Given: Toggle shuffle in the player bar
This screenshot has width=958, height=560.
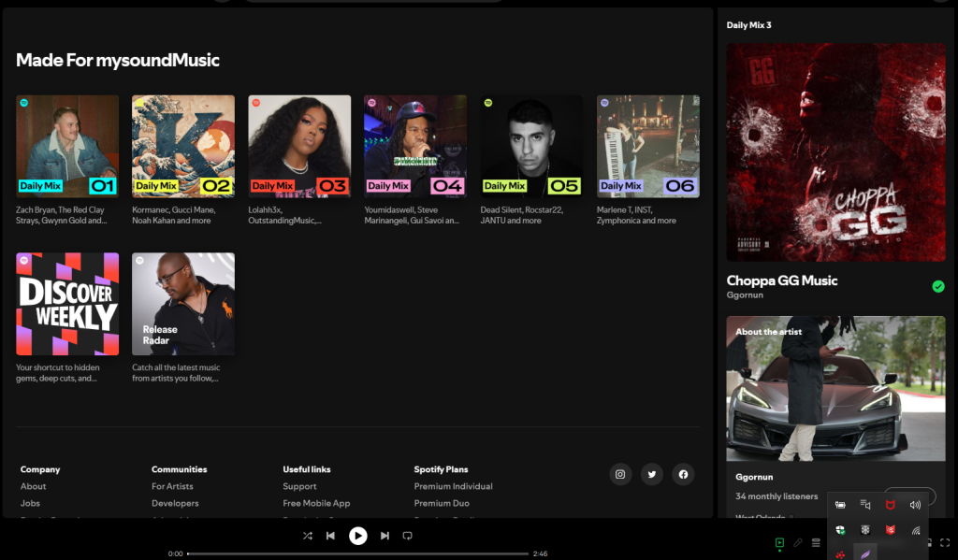Looking at the screenshot, I should coord(307,536).
